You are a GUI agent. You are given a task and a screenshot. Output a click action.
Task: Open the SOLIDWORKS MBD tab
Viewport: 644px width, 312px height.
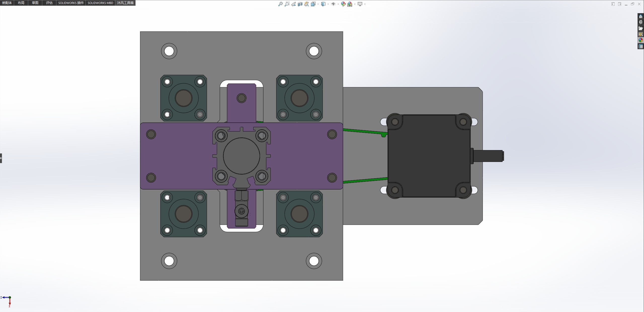point(100,3)
